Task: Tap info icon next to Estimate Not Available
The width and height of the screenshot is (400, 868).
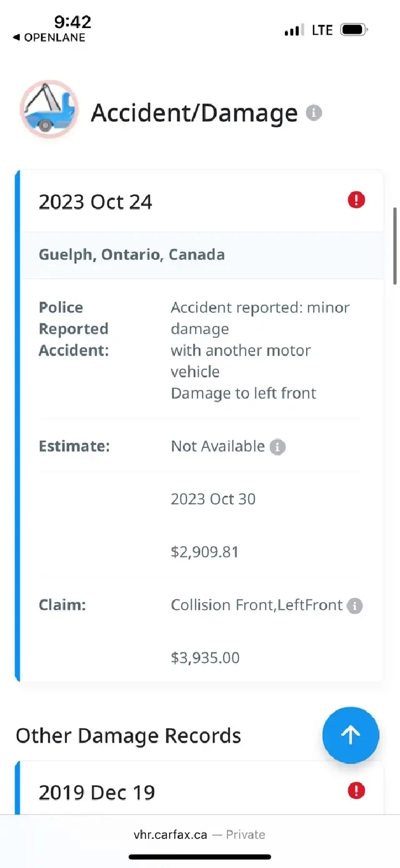Action: pyautogui.click(x=278, y=447)
